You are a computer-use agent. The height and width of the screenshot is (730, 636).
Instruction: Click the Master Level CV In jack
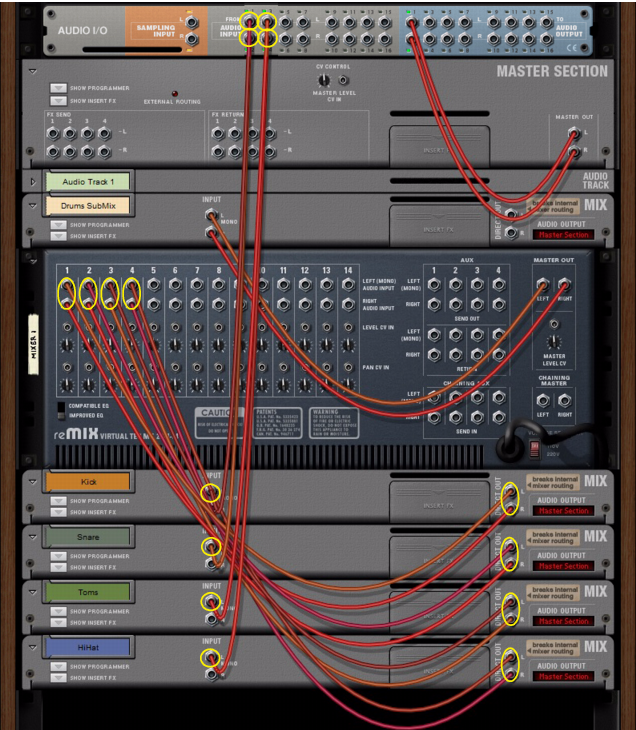coord(344,80)
